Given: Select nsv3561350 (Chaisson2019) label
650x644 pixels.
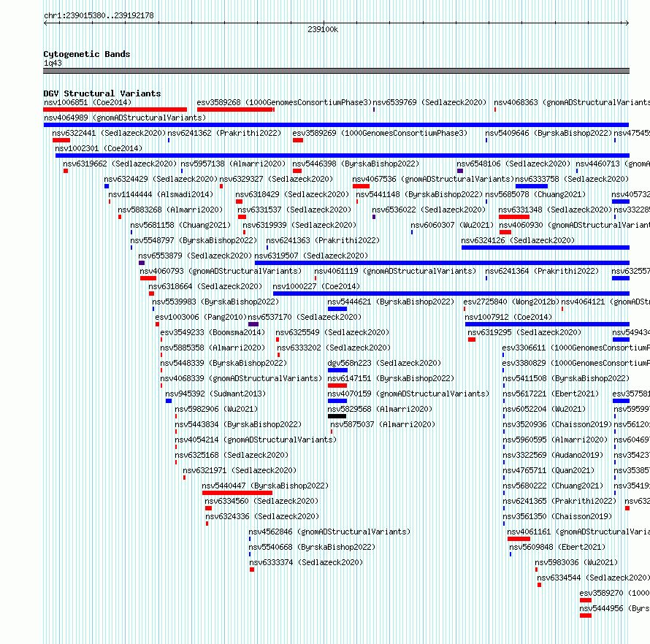Looking at the screenshot, I should coord(557,516).
